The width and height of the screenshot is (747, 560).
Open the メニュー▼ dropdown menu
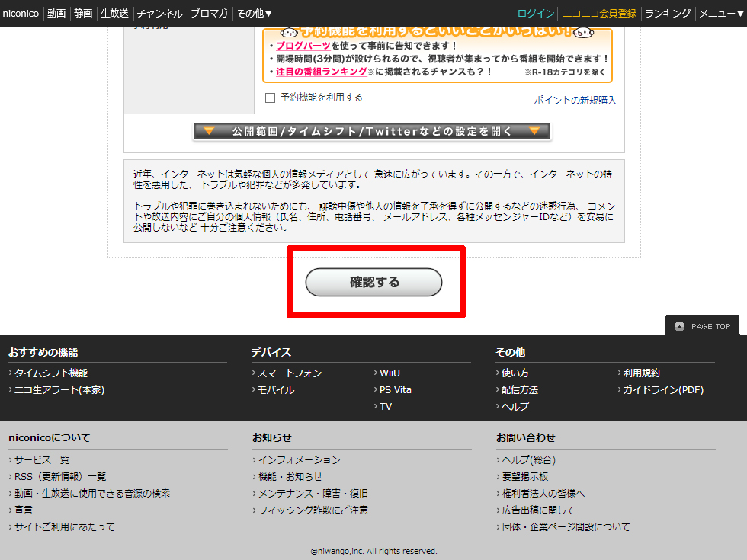(x=720, y=14)
